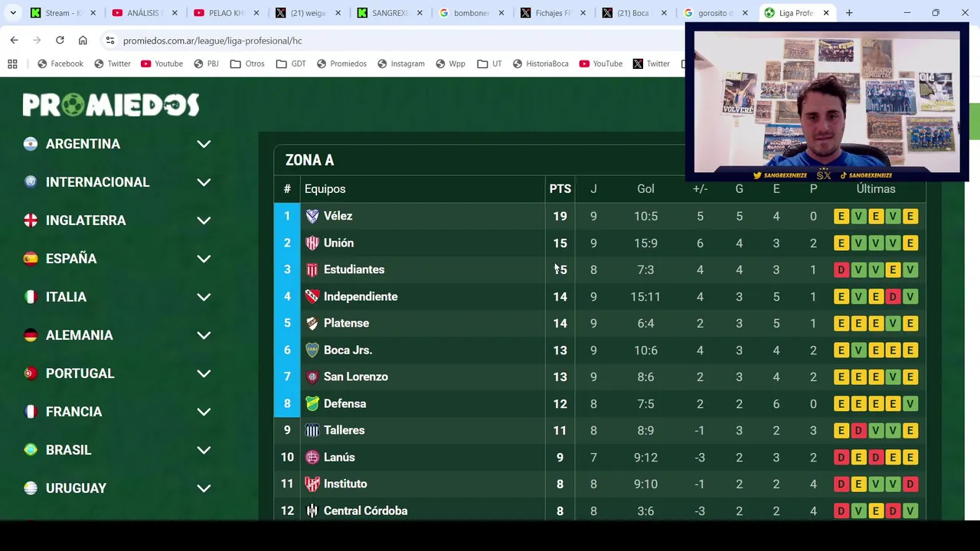This screenshot has width=980, height=551.
Task: Click Vélez's 19 points cell
Action: 560,216
